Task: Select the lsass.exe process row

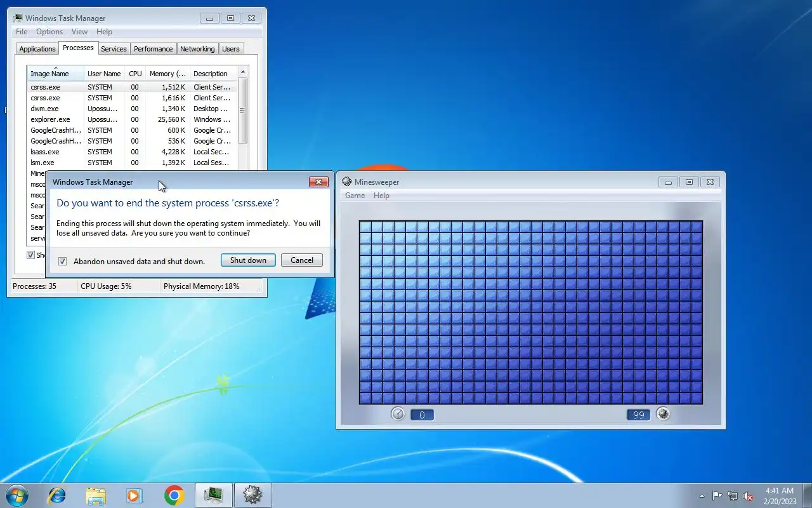Action: (x=132, y=152)
